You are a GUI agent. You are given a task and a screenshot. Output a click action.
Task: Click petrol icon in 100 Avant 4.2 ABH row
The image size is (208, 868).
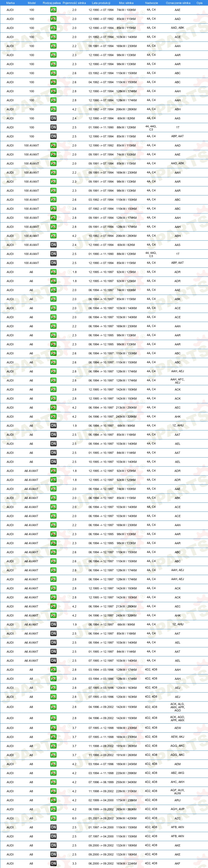point(53,236)
